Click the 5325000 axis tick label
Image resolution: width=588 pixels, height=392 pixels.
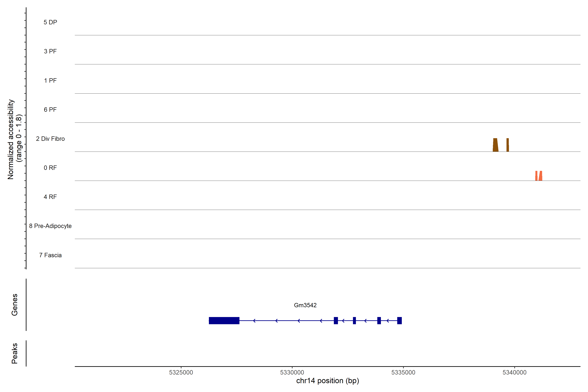tap(181, 372)
